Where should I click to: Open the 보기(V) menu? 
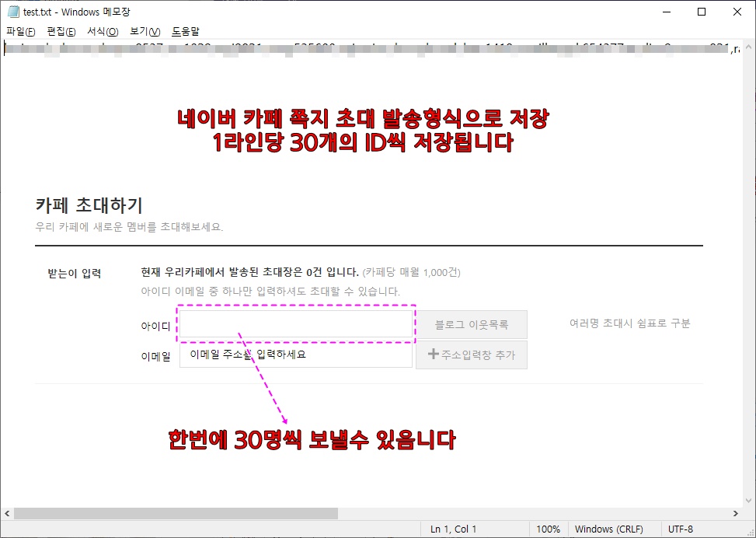145,31
